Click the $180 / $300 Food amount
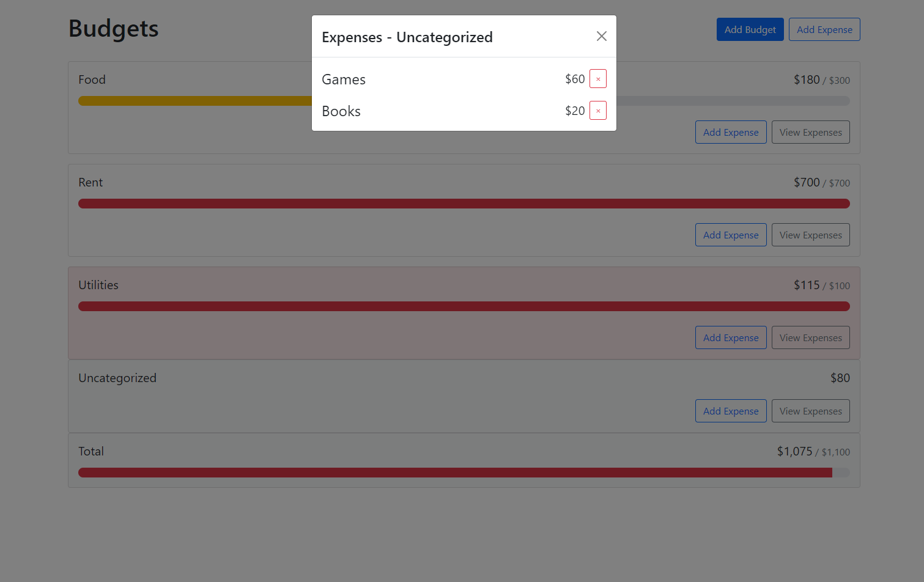The height and width of the screenshot is (582, 924). pos(822,79)
